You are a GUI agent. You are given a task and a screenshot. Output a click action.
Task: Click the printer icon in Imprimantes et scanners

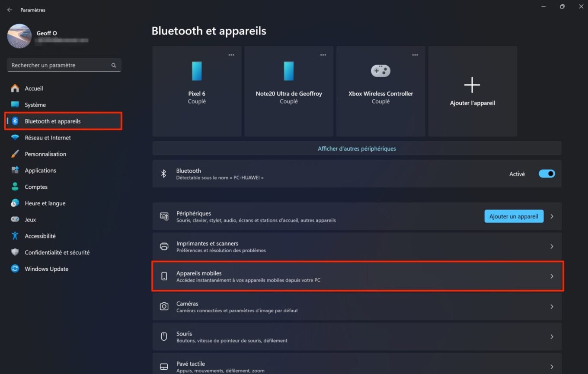tap(164, 247)
